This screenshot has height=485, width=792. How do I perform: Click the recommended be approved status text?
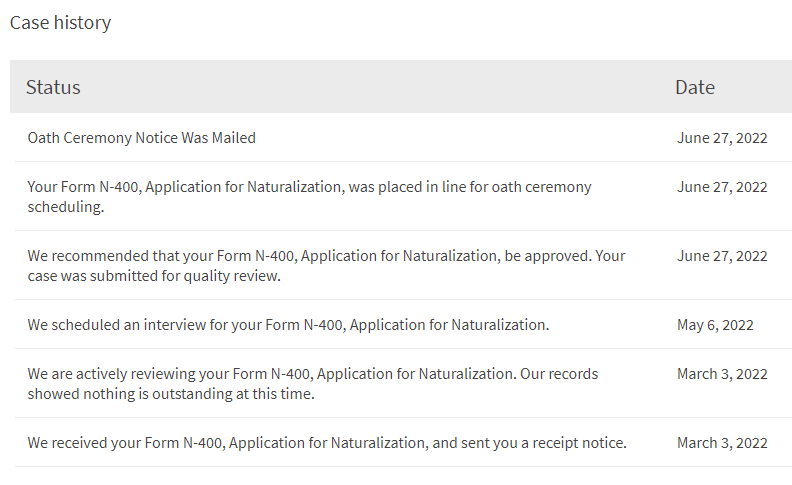326,266
